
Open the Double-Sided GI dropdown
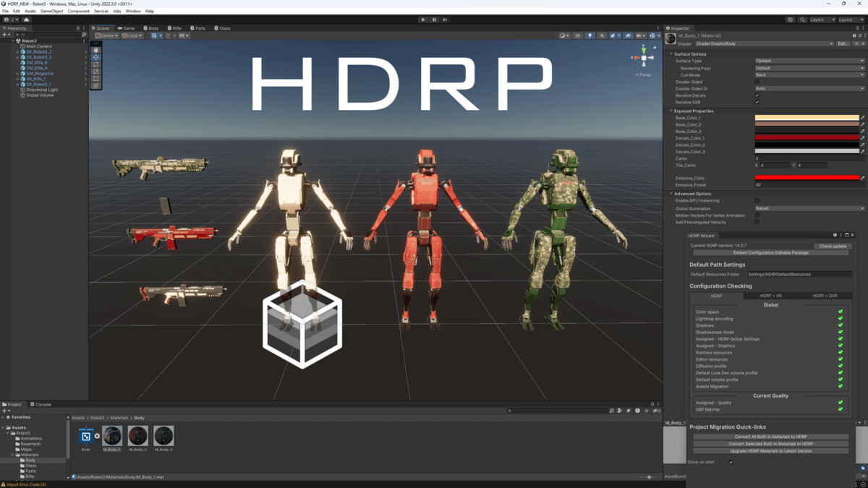(809, 88)
